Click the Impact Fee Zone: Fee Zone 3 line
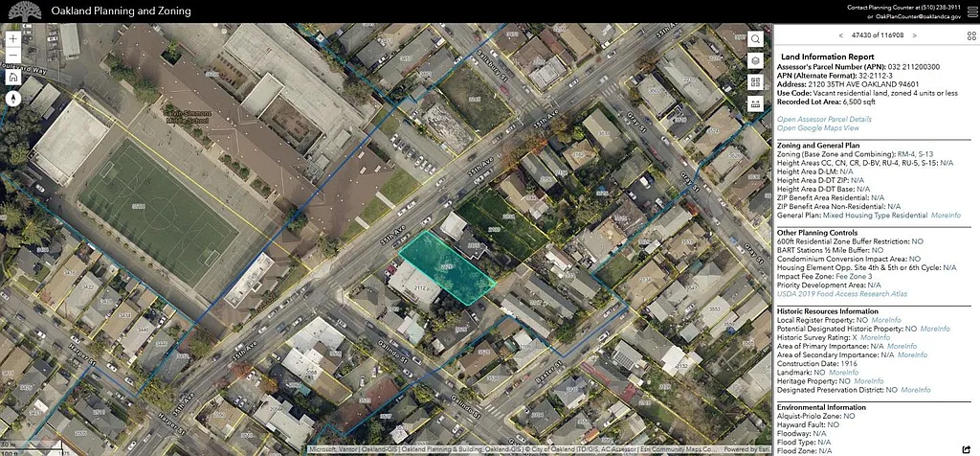 (x=824, y=276)
